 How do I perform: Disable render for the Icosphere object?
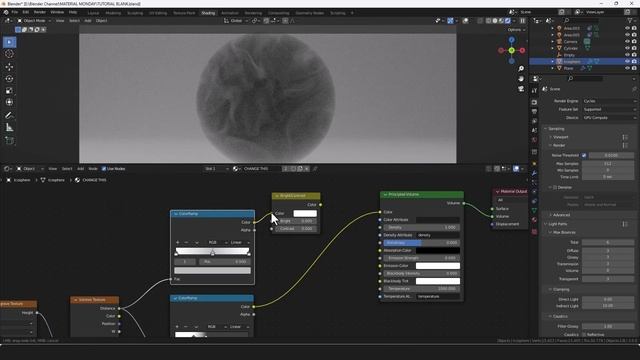point(634,61)
